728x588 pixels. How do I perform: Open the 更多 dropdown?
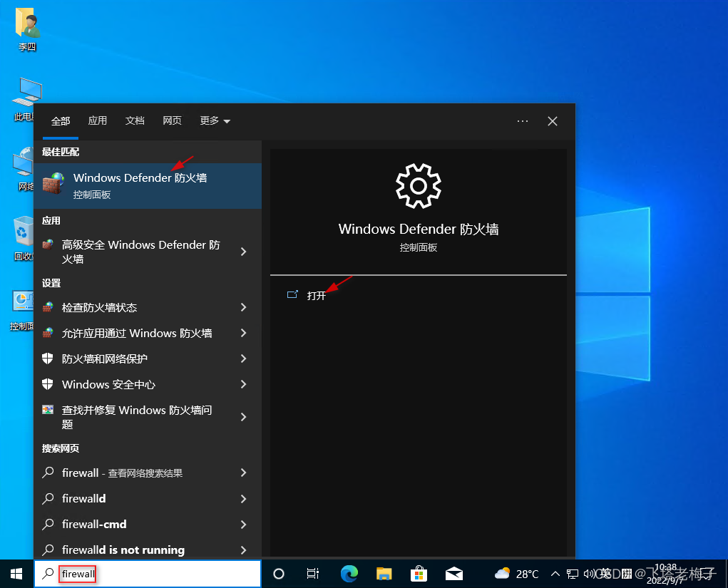coord(215,120)
